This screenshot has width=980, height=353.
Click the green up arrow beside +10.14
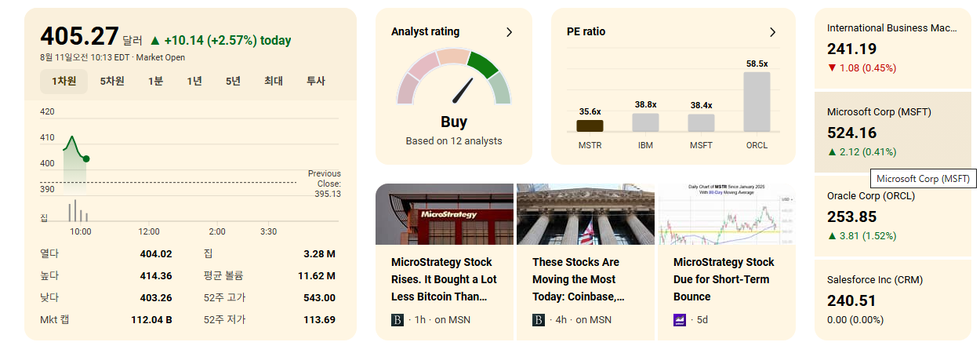(x=154, y=41)
